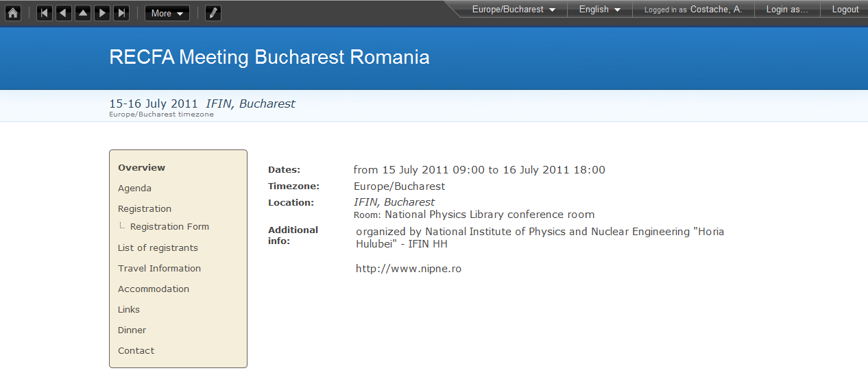Go to next event arrow icon
Image resolution: width=868 pixels, height=375 pixels.
102,13
